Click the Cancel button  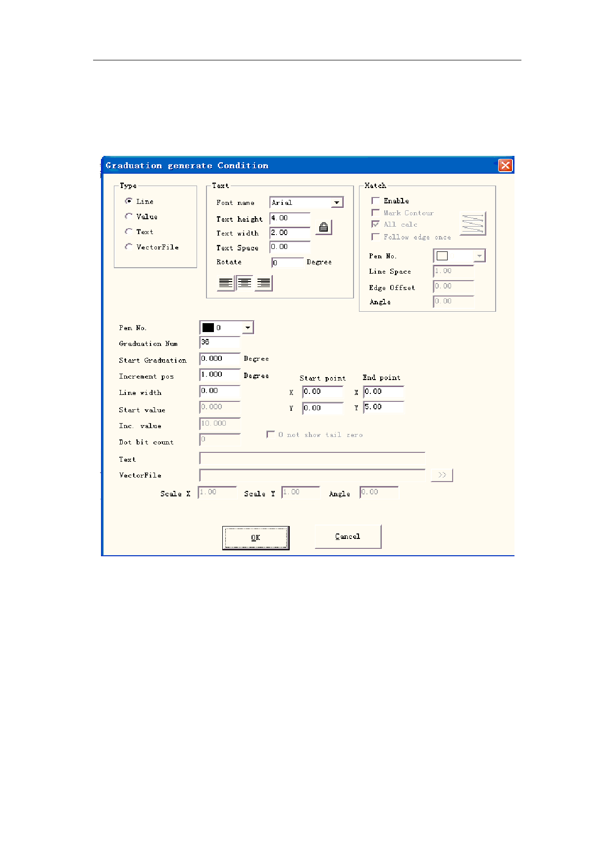pyautogui.click(x=348, y=536)
